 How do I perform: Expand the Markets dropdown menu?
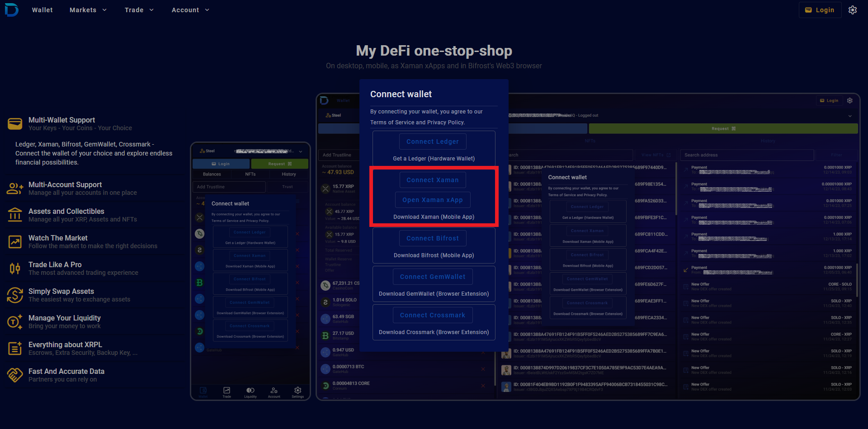tap(88, 10)
